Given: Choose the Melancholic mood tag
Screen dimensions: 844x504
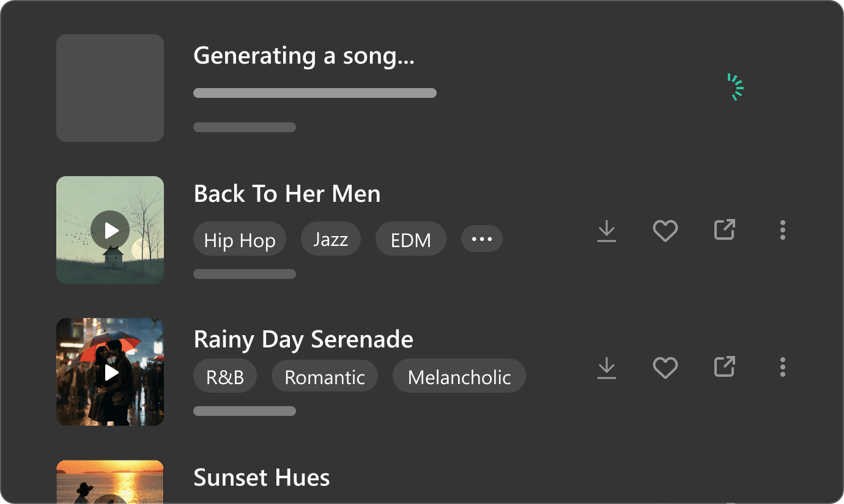Looking at the screenshot, I should (x=459, y=376).
